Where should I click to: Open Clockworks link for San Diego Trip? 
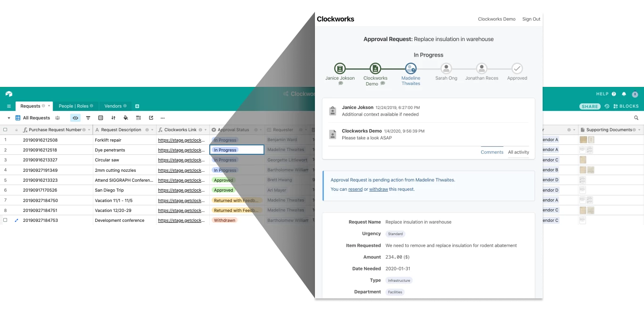[182, 190]
